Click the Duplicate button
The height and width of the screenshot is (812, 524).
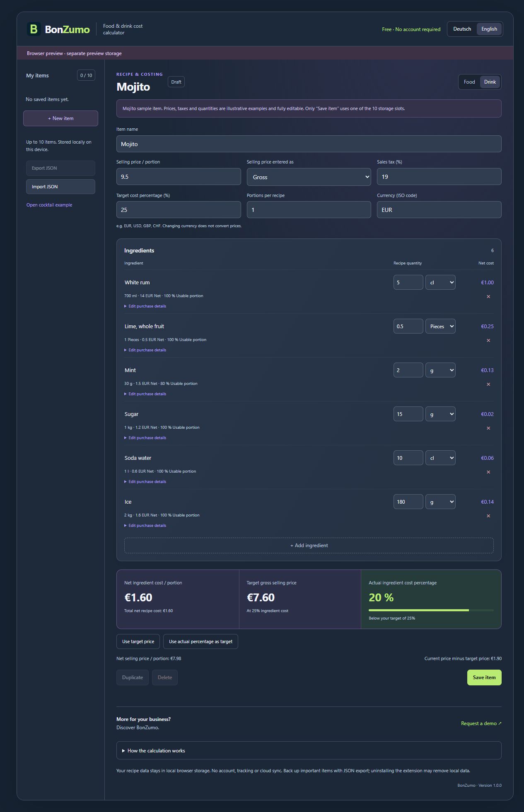pyautogui.click(x=133, y=677)
